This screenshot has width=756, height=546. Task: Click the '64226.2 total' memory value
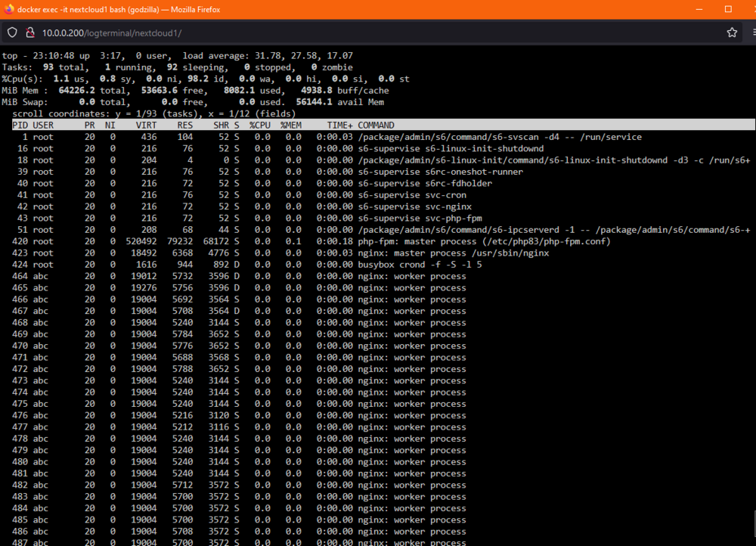[92, 90]
